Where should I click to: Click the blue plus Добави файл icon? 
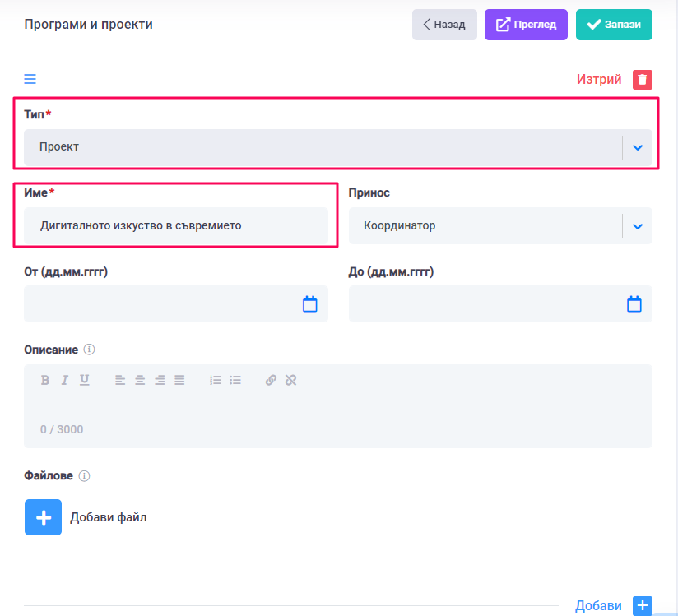43,517
